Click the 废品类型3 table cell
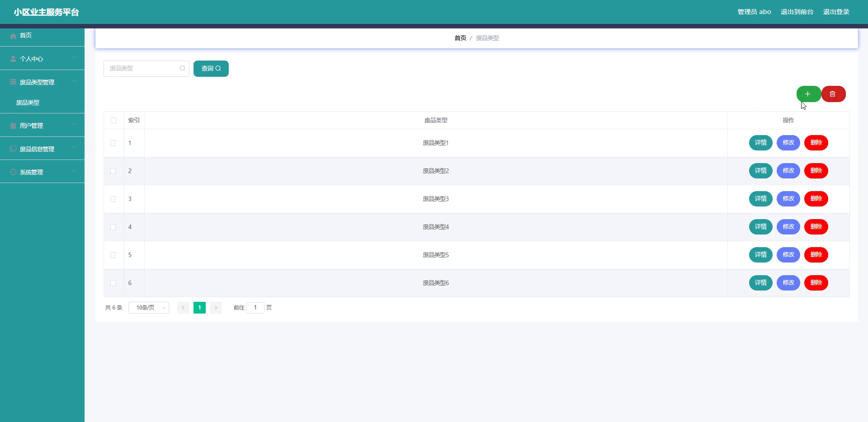The height and width of the screenshot is (422, 868). (436, 199)
